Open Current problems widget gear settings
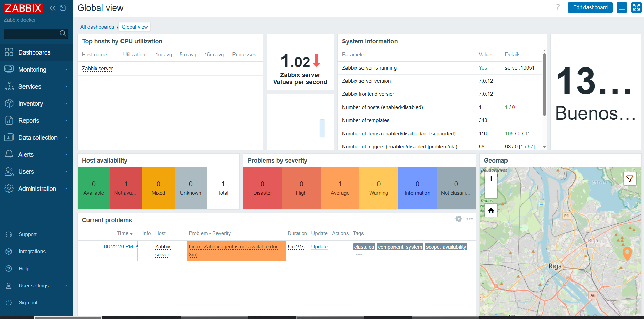Screen dimensions: 644x319 coord(458,219)
